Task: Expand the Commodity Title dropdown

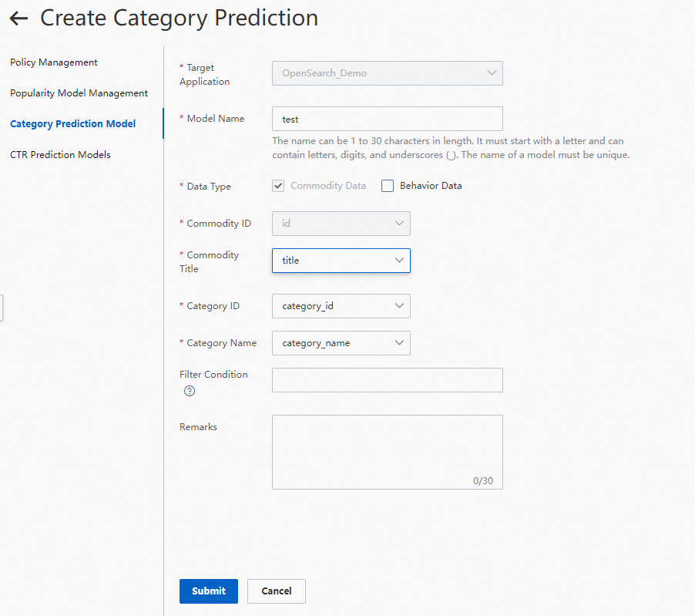Action: (341, 261)
